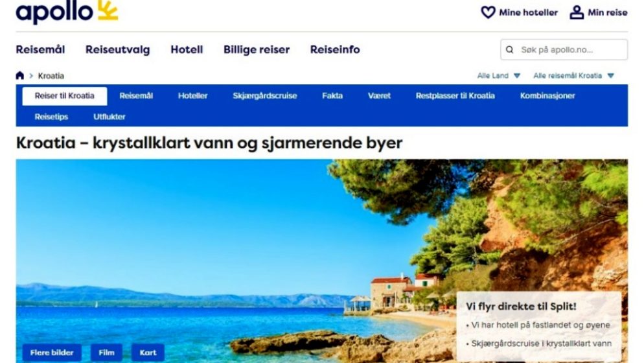Screen dimensions: 644x363
Task: Open Min reise user icon
Action: [x=577, y=12]
